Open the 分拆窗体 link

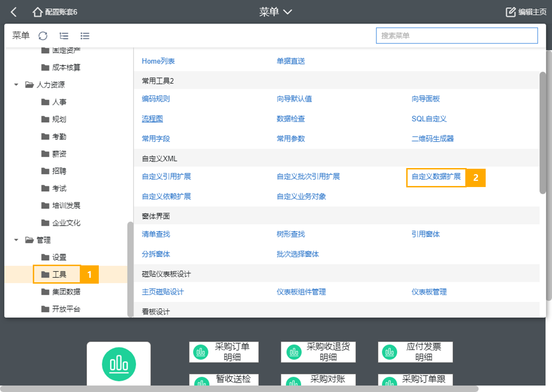156,254
